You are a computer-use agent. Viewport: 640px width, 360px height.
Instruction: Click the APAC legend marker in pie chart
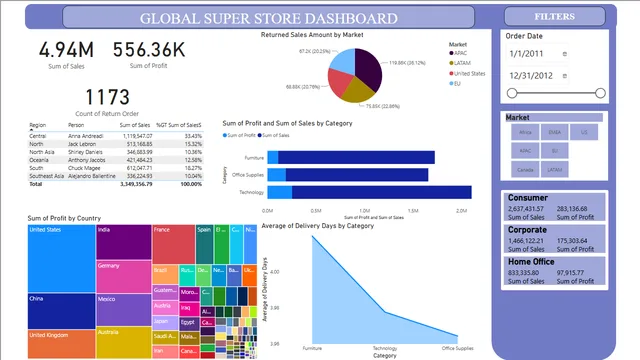[x=451, y=53]
